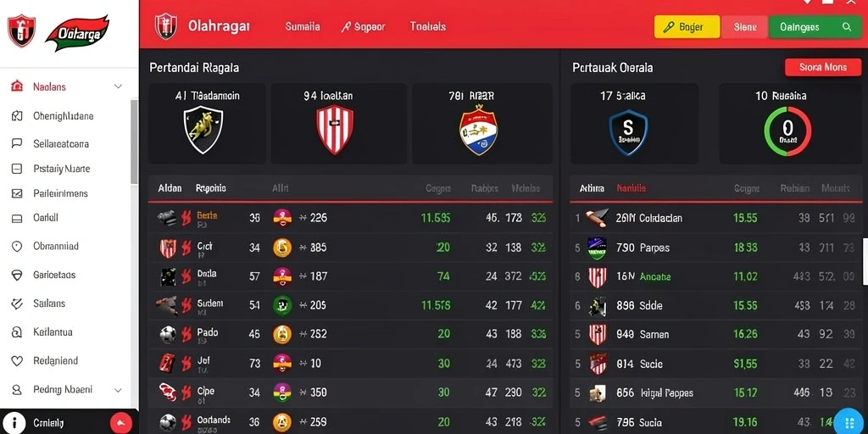Select the heart icon beside Redanjend
This screenshot has height=434, width=868.
point(17,361)
